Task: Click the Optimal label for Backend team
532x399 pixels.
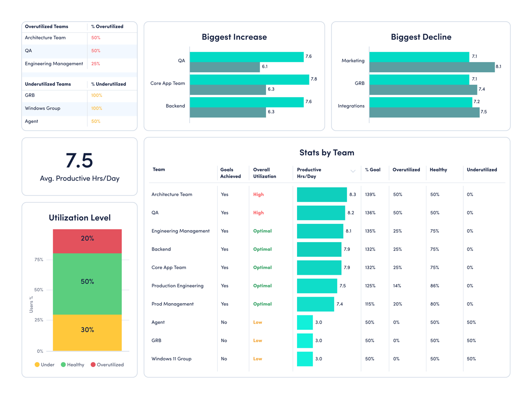Action: pos(262,249)
